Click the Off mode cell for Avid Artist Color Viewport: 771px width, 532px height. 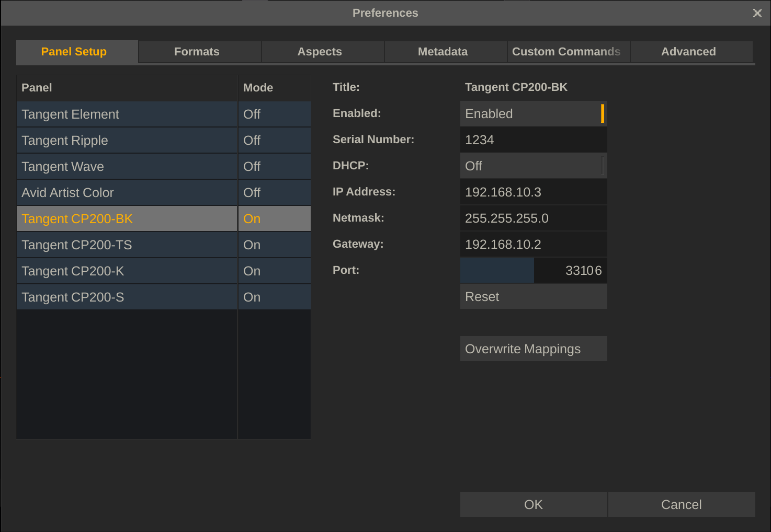[x=275, y=192]
